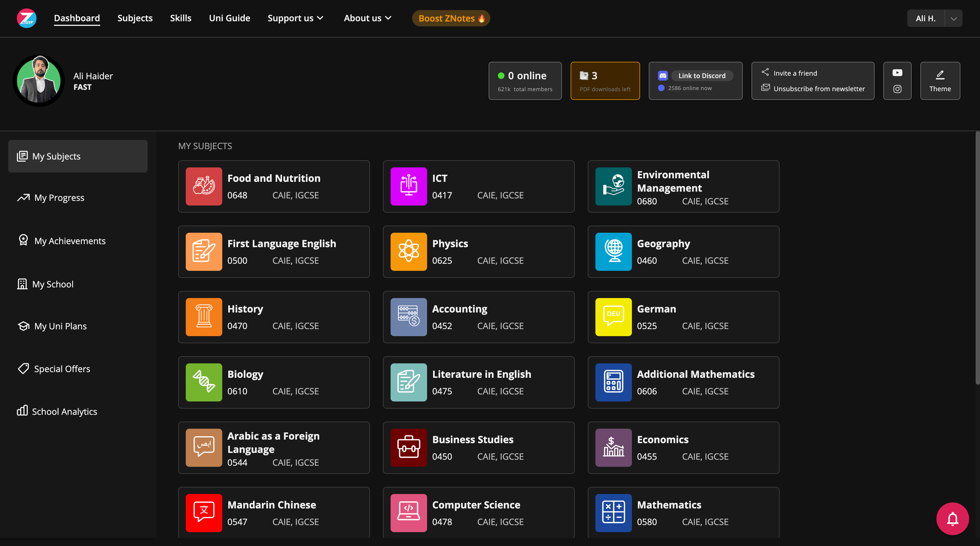Click the Biology DNA icon
Viewport: 980px width, 546px height.
[204, 382]
